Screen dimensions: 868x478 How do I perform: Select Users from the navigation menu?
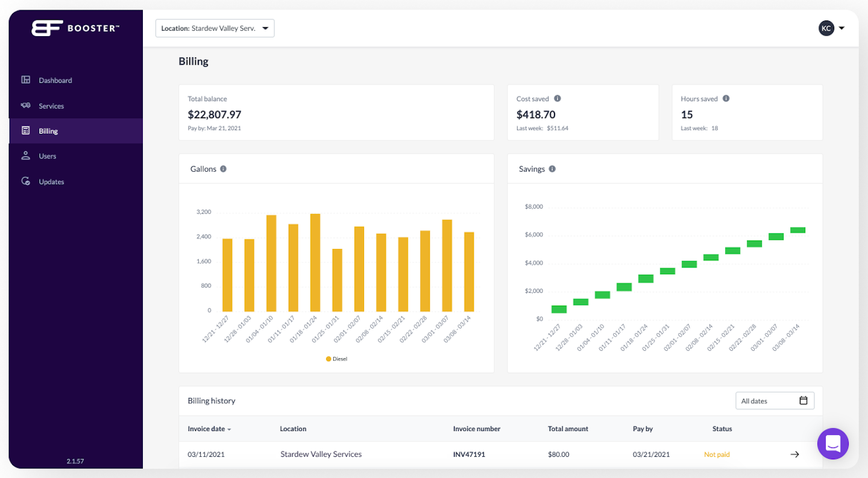48,156
